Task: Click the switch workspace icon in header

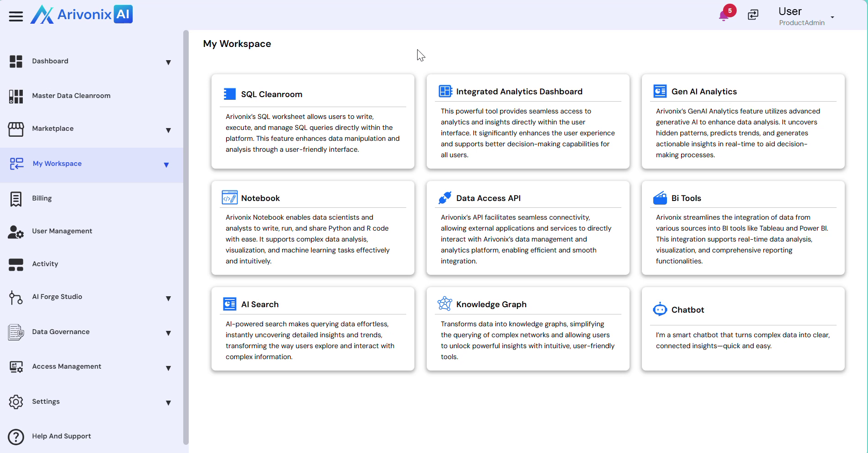Action: (x=753, y=15)
